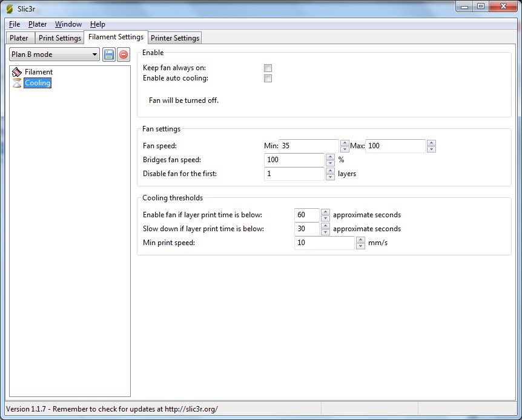Viewport: 522px width, 420px height.
Task: Select the Filament Settings tab
Action: click(116, 37)
